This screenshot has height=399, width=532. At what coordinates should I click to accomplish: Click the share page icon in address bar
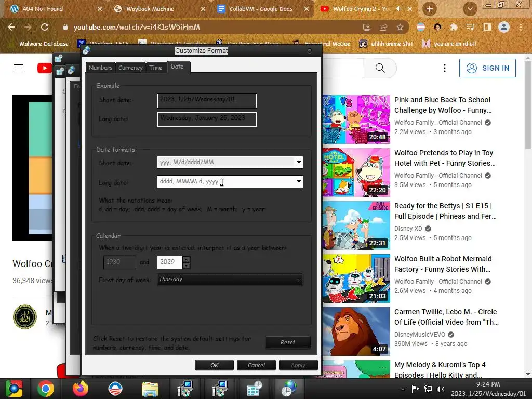pos(383,27)
